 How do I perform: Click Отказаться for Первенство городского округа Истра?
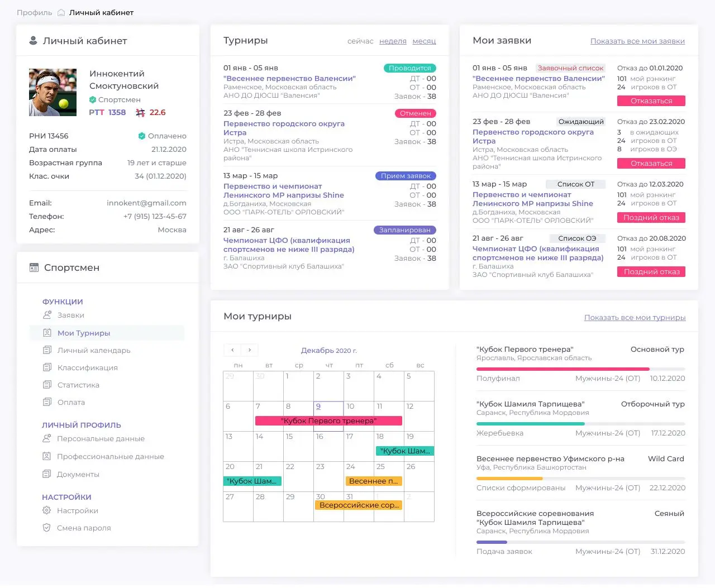(651, 164)
